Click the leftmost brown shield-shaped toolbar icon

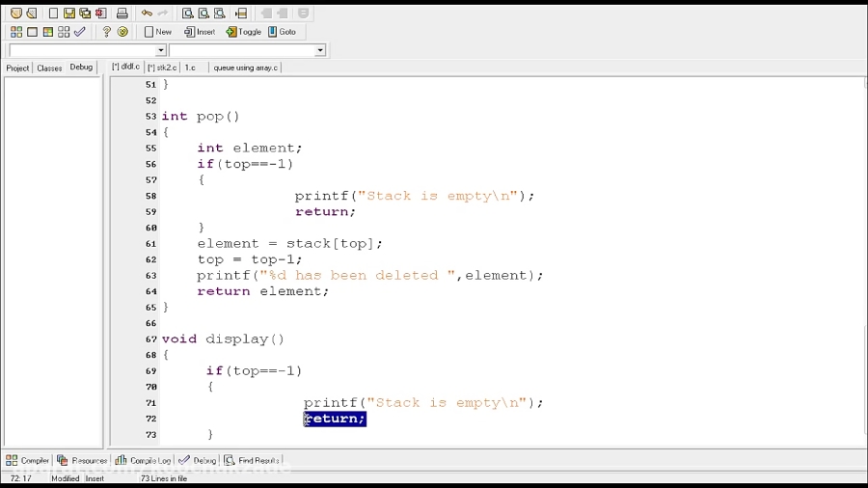coord(16,13)
